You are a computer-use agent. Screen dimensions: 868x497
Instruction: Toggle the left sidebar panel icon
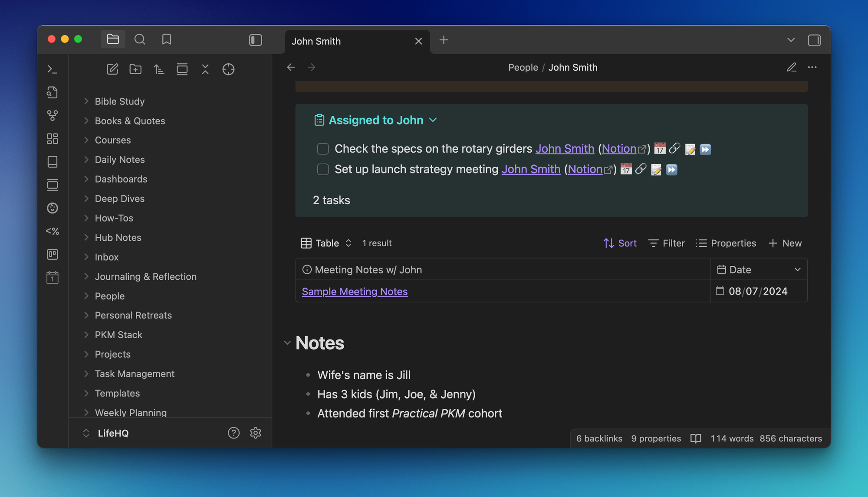(255, 40)
